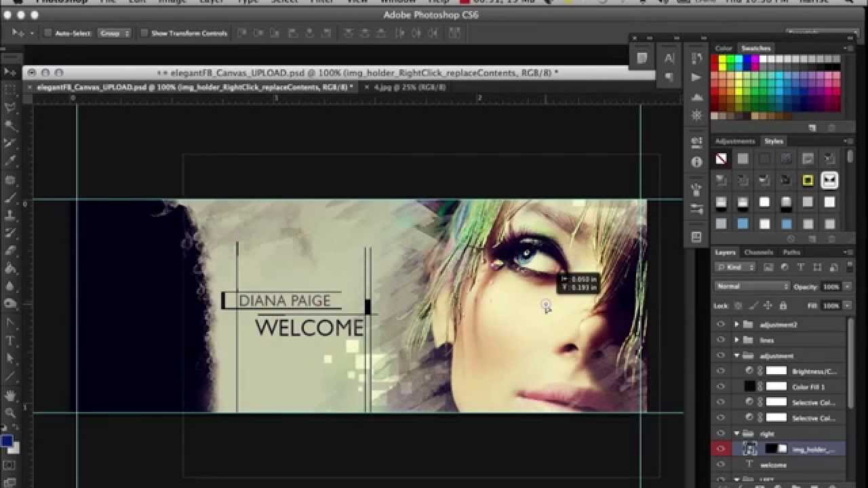Apply the No Style thumbnail
The width and height of the screenshot is (868, 488).
721,159
